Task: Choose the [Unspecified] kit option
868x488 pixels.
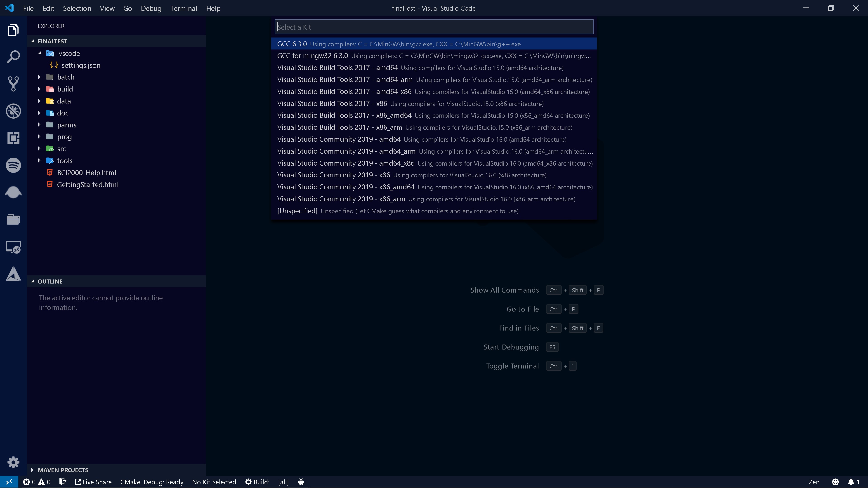Action: click(x=434, y=211)
